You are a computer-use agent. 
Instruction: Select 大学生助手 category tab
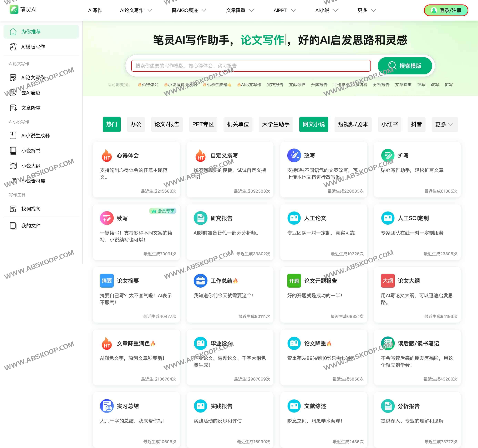click(276, 124)
